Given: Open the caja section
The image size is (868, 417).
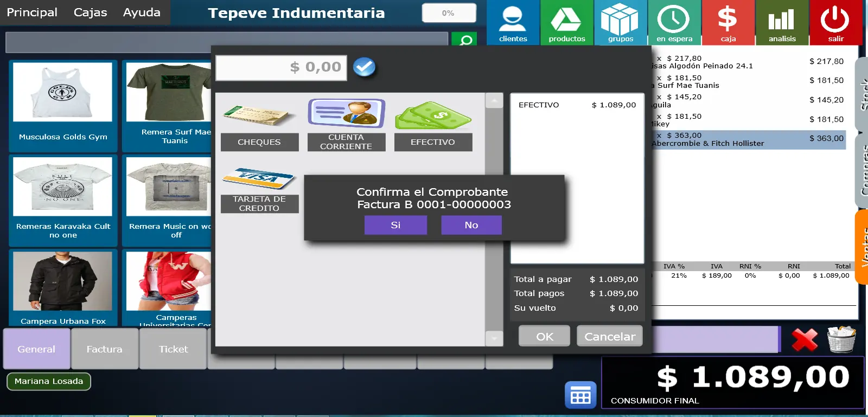Looking at the screenshot, I should coord(728,22).
